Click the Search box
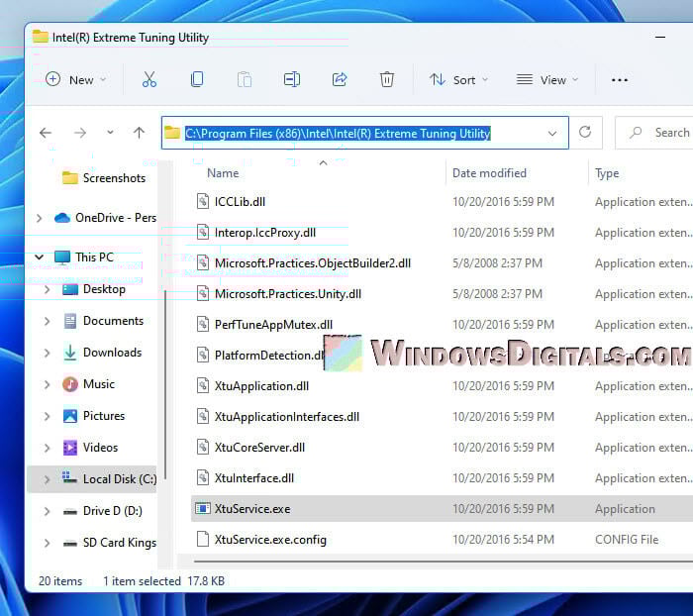Image resolution: width=693 pixels, height=616 pixels. point(654,133)
